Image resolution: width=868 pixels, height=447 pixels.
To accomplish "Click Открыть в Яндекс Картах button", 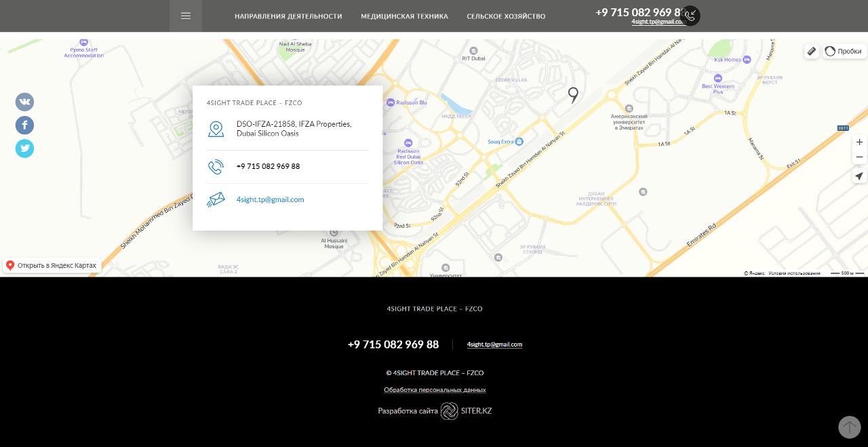I will (52, 265).
